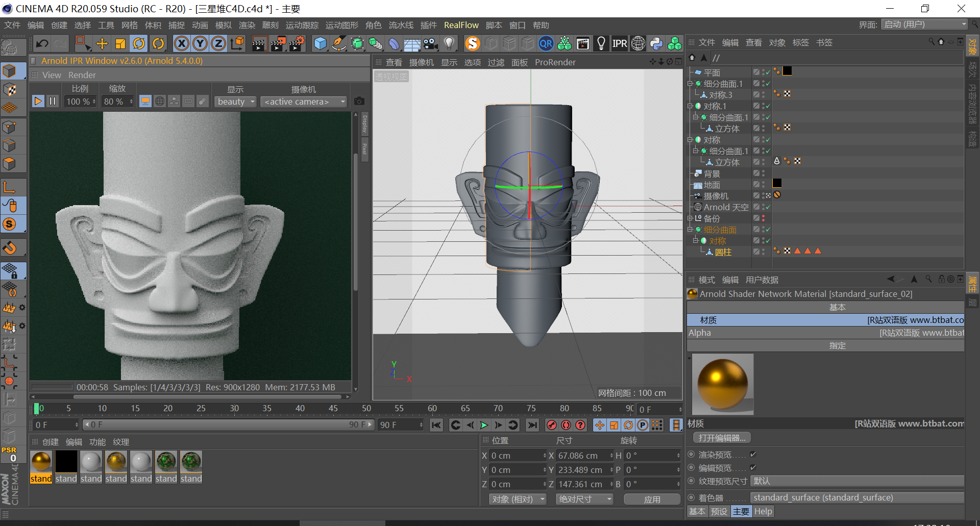The width and height of the screenshot is (980, 526).
Task: Switch to the 预设 tab at bottom right
Action: [719, 511]
